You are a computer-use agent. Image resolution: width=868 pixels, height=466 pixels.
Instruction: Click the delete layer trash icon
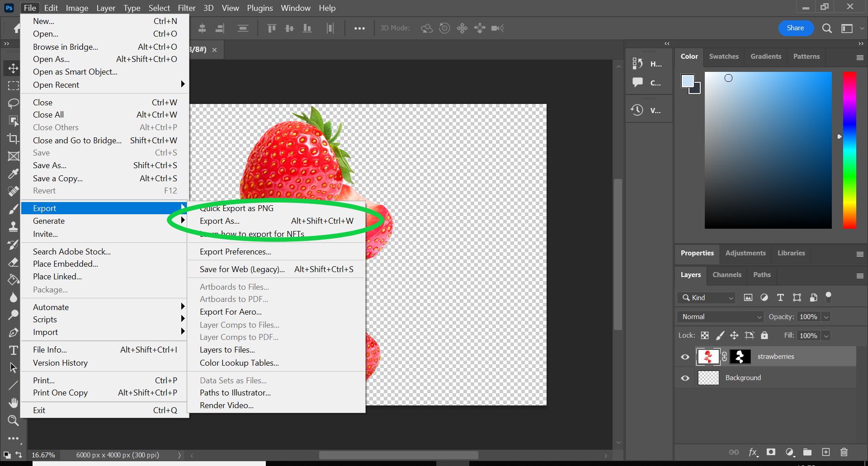(x=844, y=452)
